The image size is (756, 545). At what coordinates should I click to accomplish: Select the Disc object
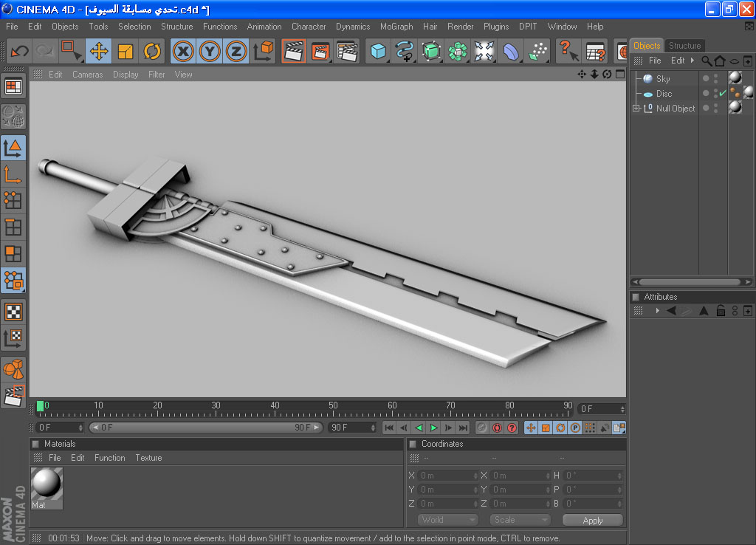coord(664,94)
